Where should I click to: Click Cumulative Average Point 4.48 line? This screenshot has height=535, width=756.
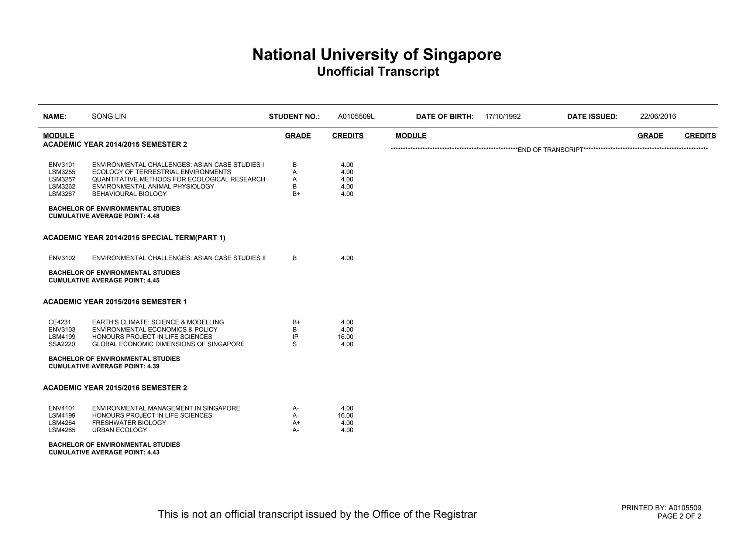[x=104, y=216]
